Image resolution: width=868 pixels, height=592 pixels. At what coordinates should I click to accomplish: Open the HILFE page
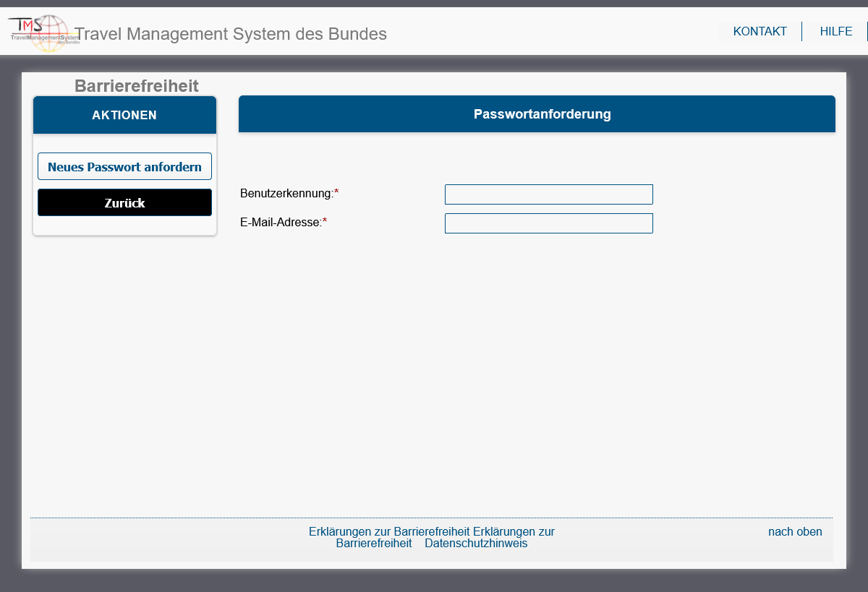coord(836,32)
